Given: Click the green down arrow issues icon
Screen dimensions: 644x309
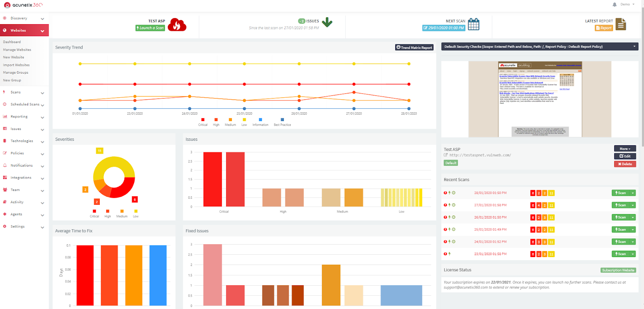Looking at the screenshot, I should pos(327,22).
